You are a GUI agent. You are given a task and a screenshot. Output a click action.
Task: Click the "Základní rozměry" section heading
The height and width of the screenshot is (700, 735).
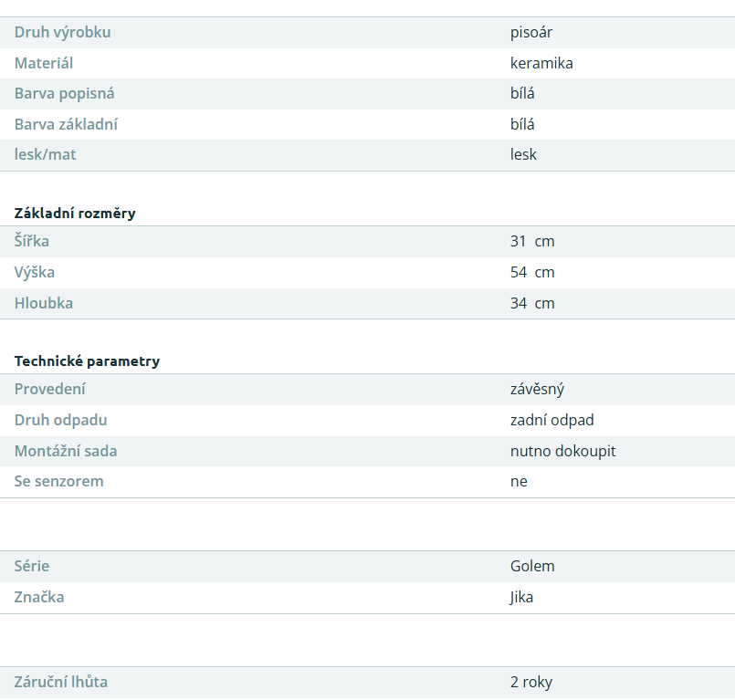click(75, 214)
